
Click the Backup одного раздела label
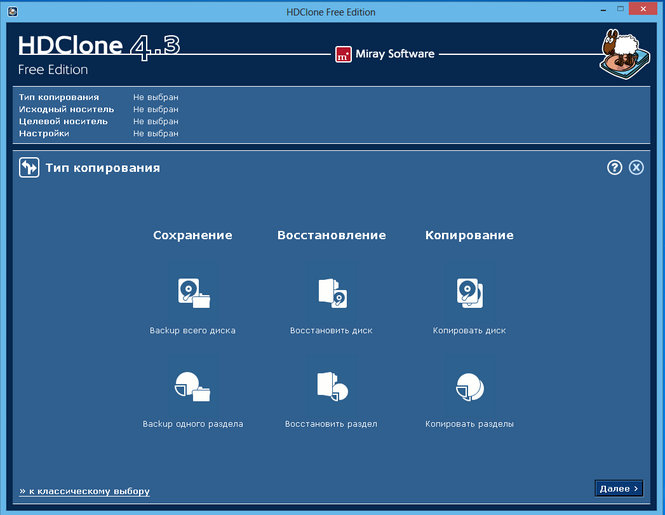point(193,424)
